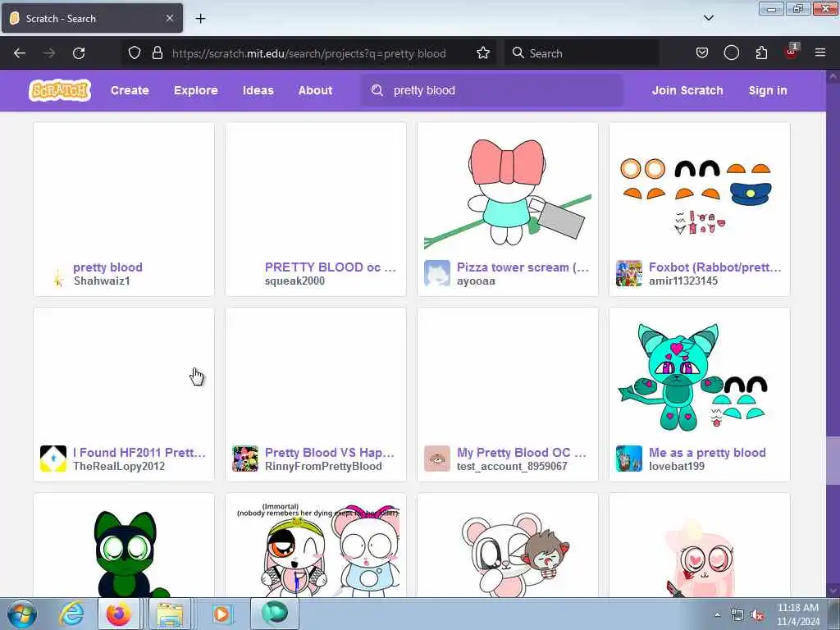Screen dimensions: 840x630
Task: Click the network tray icon
Action: click(x=737, y=615)
